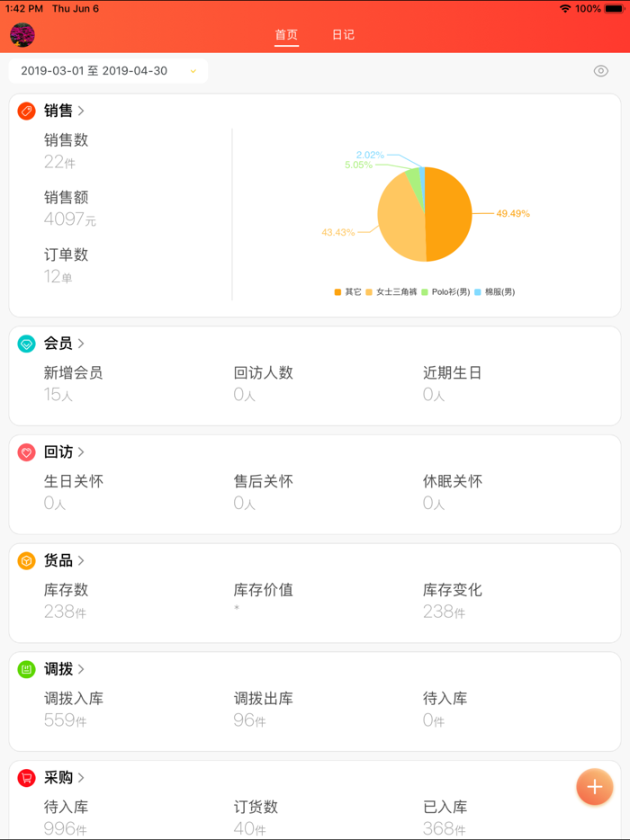
Task: Toggle the 其它 legend entry on the pie chart
Action: [344, 291]
